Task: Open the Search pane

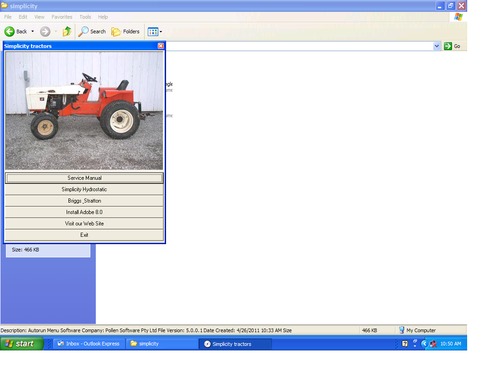Action: tap(92, 31)
